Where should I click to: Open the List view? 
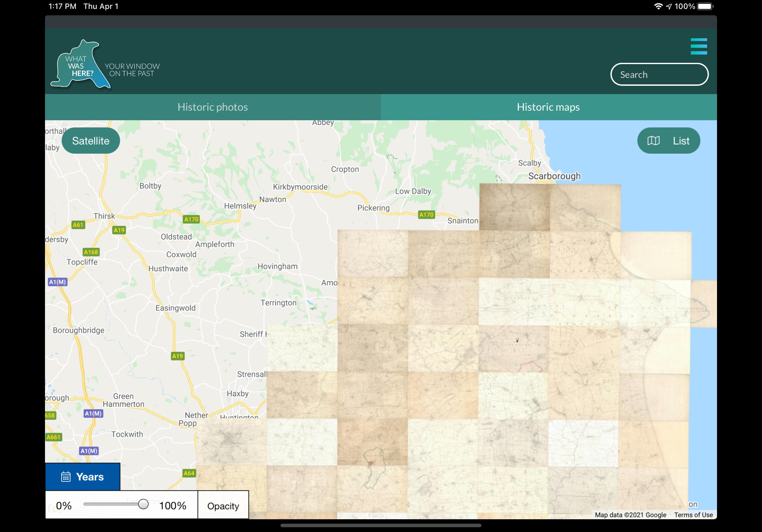pyautogui.click(x=669, y=141)
